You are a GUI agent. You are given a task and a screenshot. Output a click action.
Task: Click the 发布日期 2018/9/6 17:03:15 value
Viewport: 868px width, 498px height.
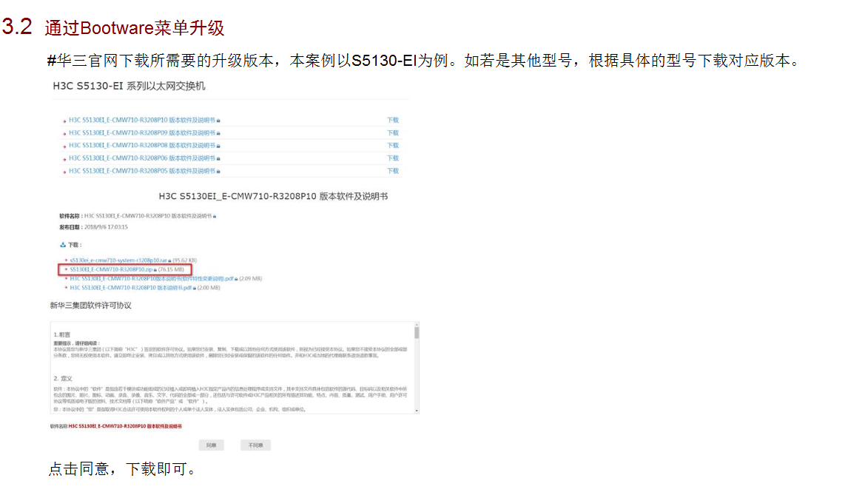pos(106,227)
